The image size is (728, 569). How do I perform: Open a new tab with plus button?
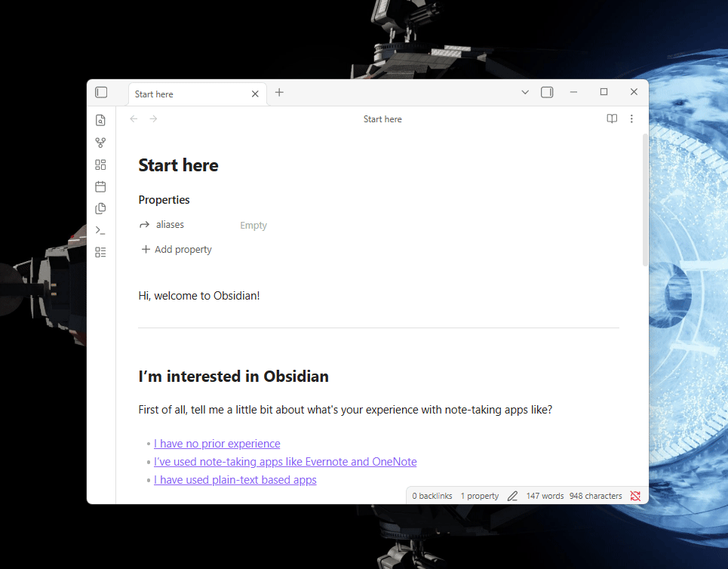[x=279, y=92]
